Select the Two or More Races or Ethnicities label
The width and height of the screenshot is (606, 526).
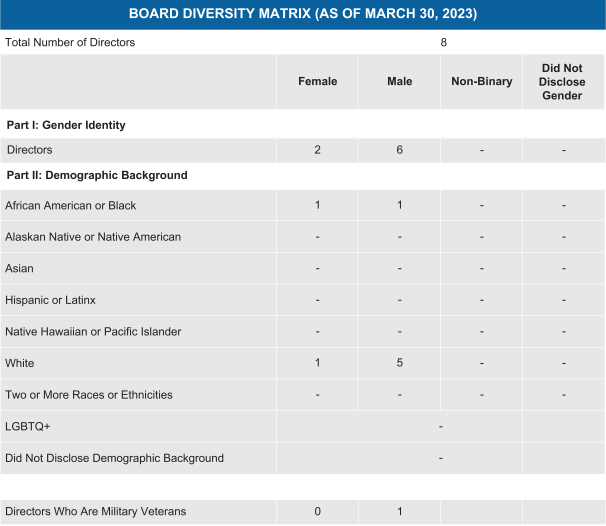(89, 395)
